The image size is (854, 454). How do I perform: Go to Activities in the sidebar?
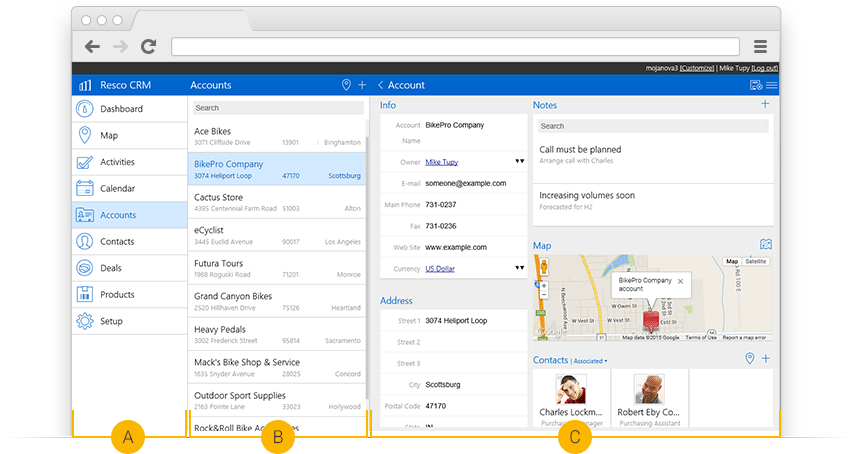[x=117, y=162]
